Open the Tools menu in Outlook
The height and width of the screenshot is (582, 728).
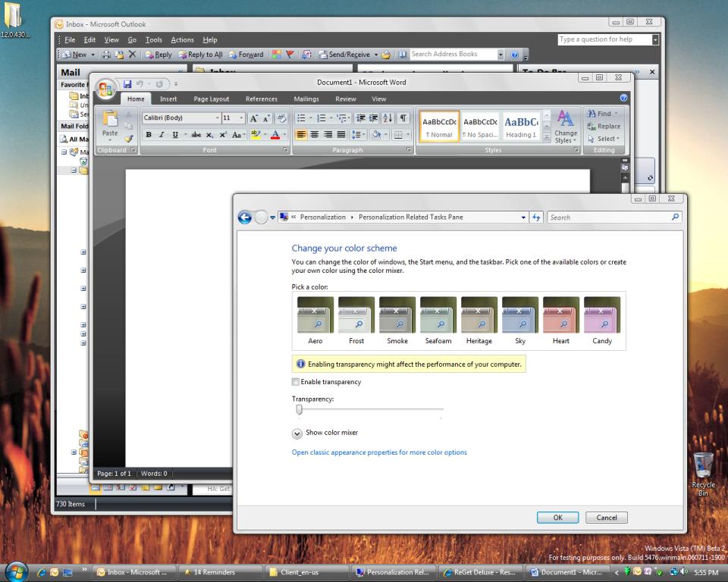(x=154, y=40)
